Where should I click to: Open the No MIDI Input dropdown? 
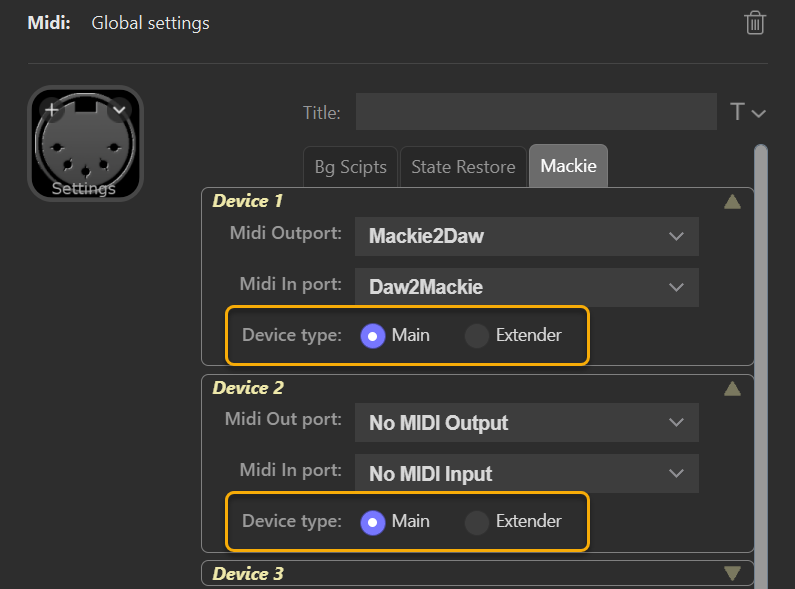coord(527,474)
